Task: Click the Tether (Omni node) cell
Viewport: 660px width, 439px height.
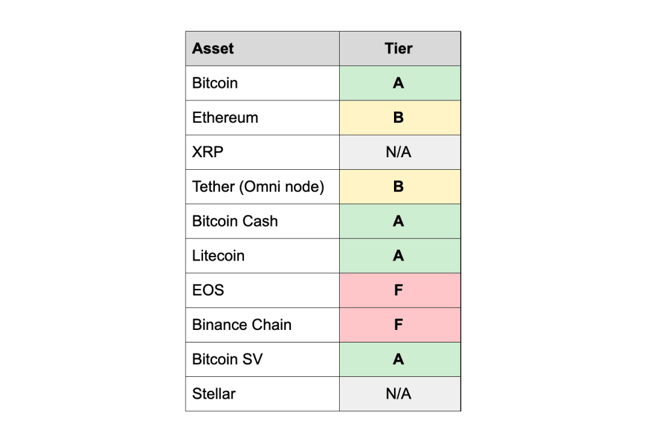Action: 262,186
